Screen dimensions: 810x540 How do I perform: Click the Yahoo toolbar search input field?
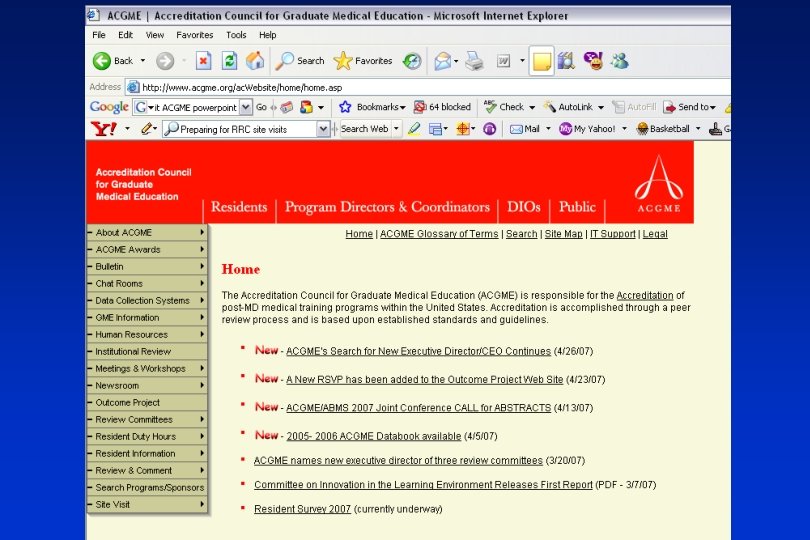245,129
